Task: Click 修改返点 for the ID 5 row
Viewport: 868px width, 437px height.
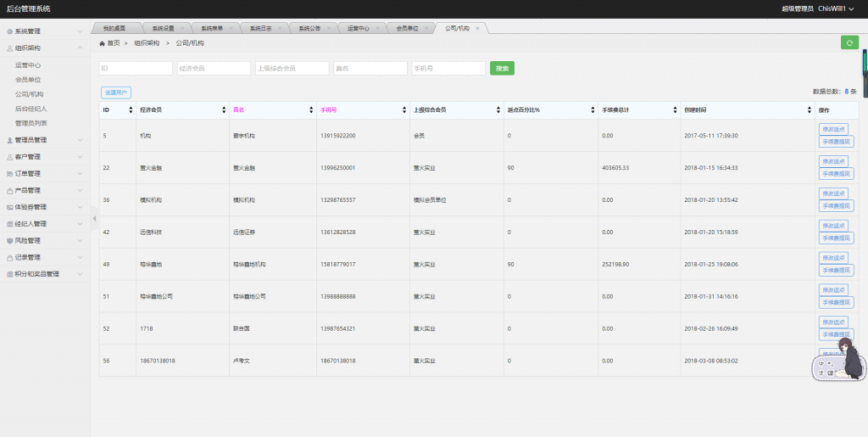Action: [835, 129]
